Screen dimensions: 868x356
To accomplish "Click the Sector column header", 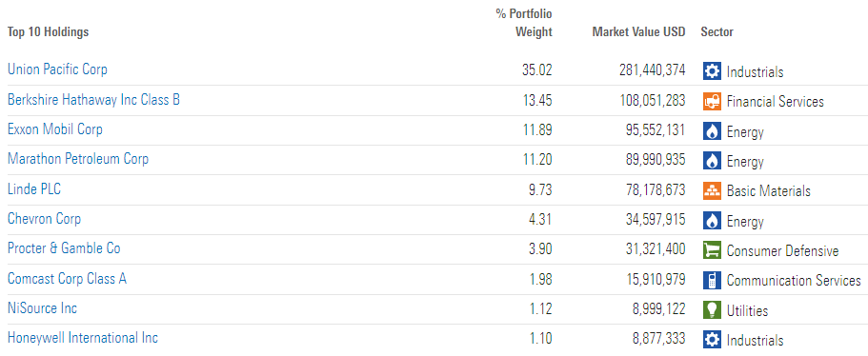I will point(717,32).
